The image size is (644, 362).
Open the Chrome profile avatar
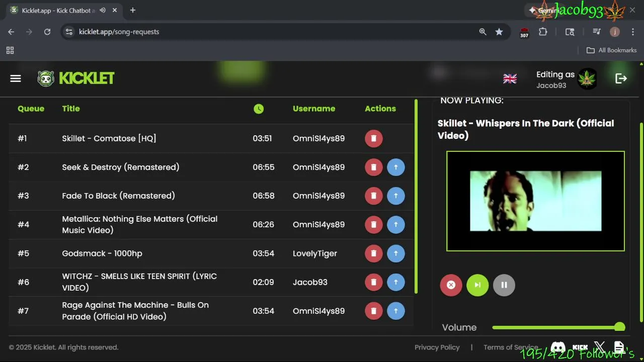[615, 32]
